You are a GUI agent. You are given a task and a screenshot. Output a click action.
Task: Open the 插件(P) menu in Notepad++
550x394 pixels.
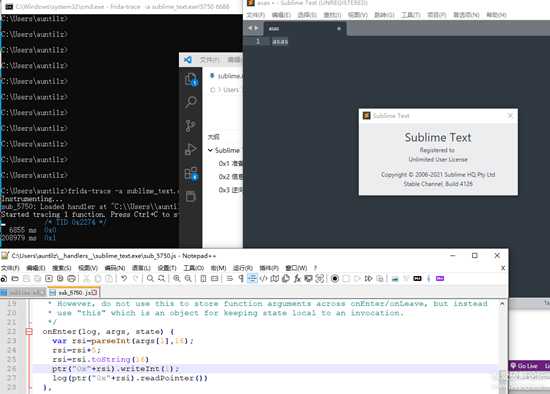[x=269, y=268]
